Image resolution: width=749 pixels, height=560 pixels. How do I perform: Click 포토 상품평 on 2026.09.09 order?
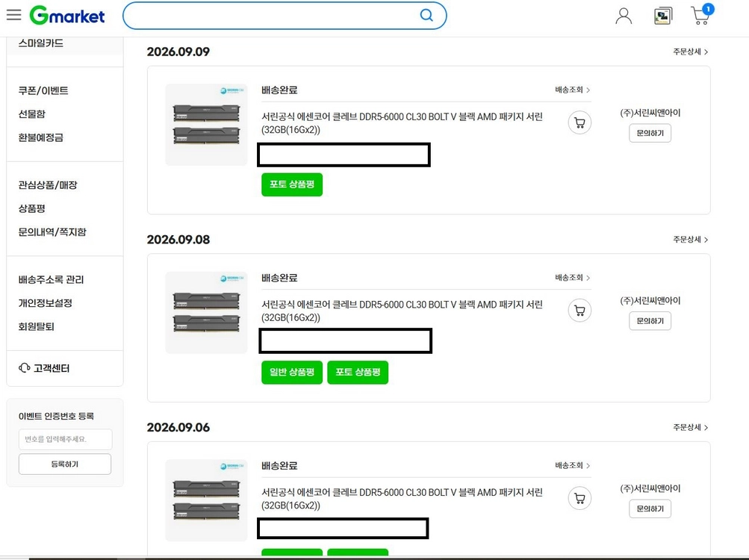[292, 184]
